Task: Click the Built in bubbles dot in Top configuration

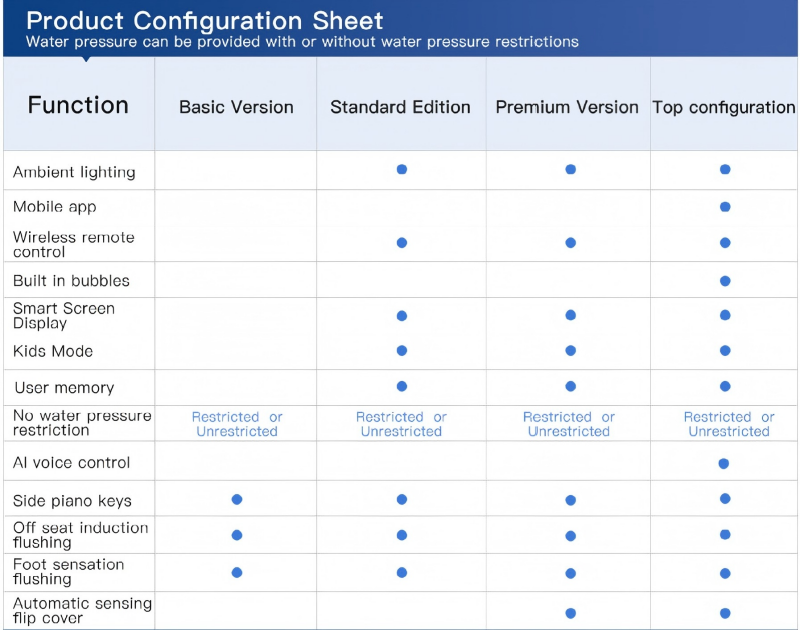Action: click(725, 281)
